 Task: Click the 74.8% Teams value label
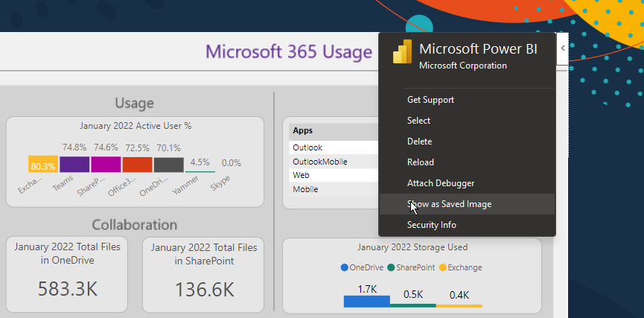pos(74,147)
